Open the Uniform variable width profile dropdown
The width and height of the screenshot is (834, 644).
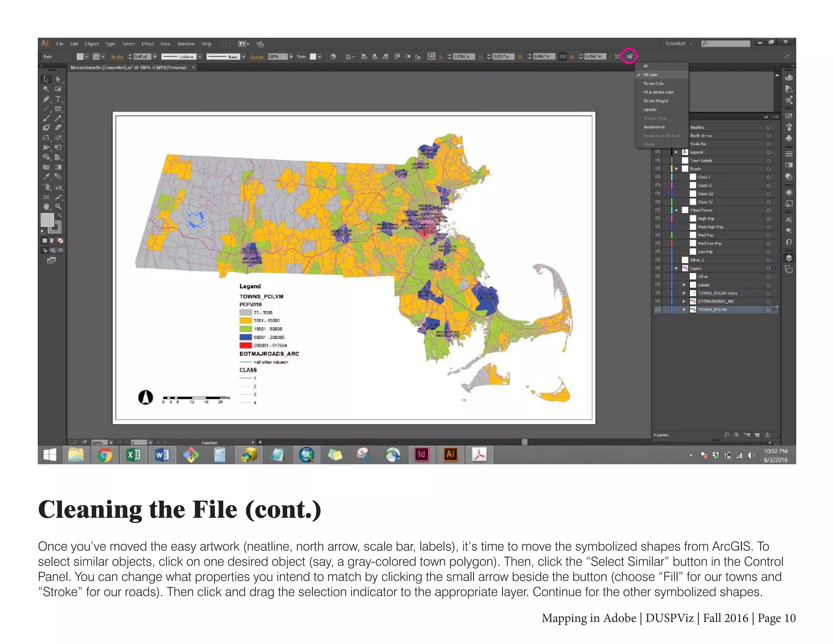coord(200,57)
